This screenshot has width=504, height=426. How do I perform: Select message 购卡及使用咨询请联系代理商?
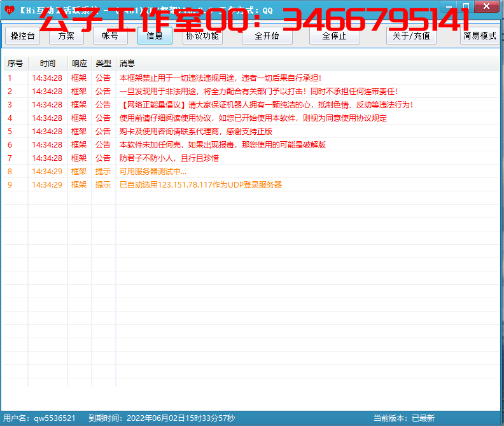[196, 132]
